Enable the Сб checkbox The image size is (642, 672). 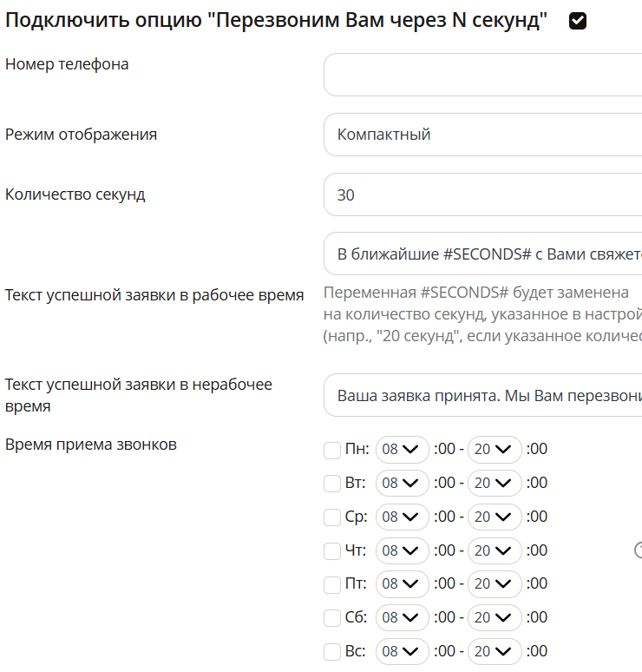[x=332, y=618]
